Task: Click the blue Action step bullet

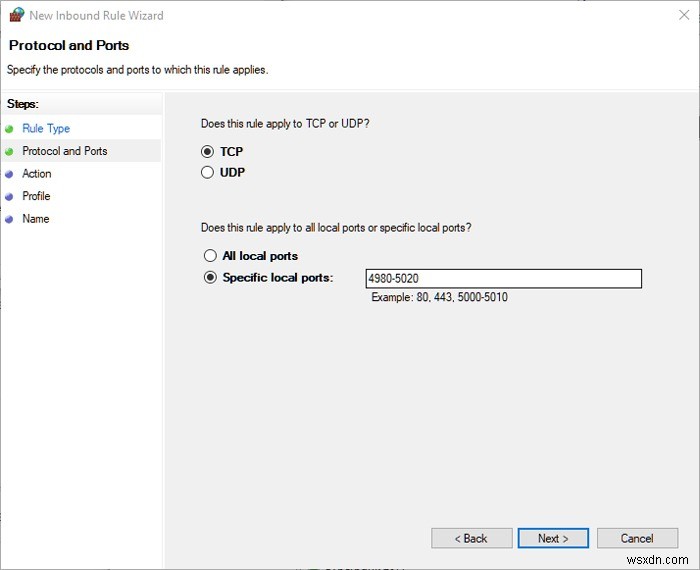Action: tap(9, 174)
